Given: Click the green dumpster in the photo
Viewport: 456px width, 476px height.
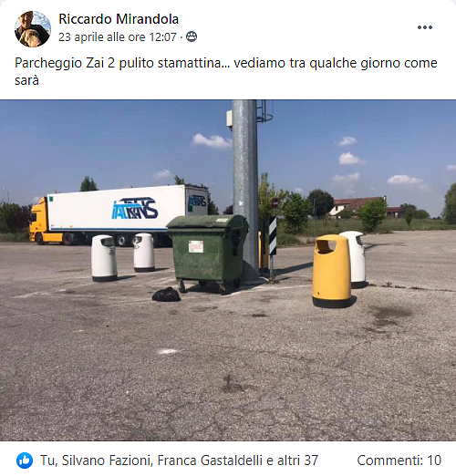Looking at the screenshot, I should 208,253.
